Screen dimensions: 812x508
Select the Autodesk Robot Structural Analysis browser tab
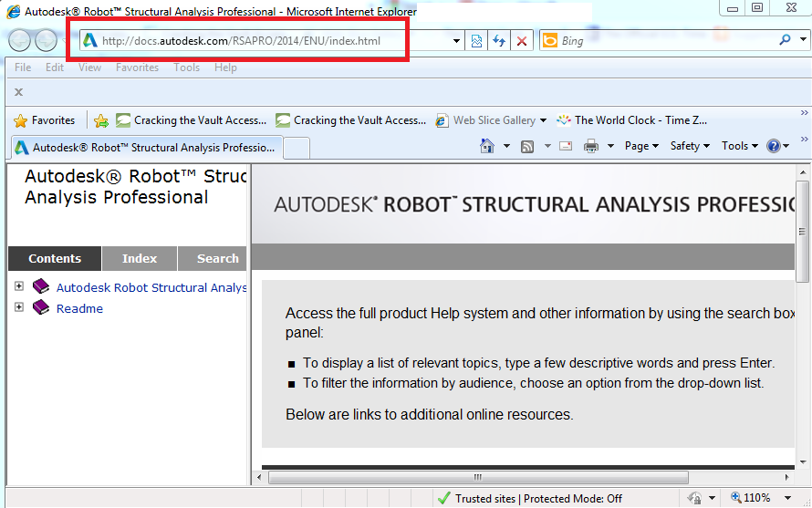[x=147, y=148]
